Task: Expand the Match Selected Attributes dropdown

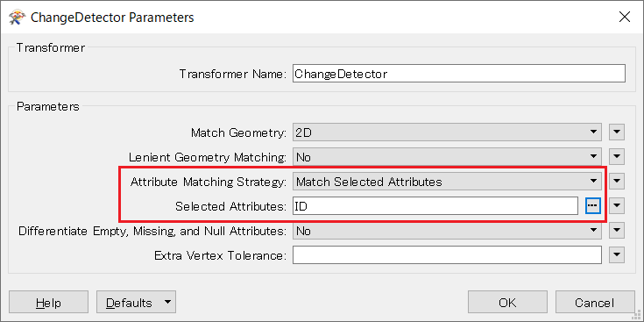Action: (447, 182)
